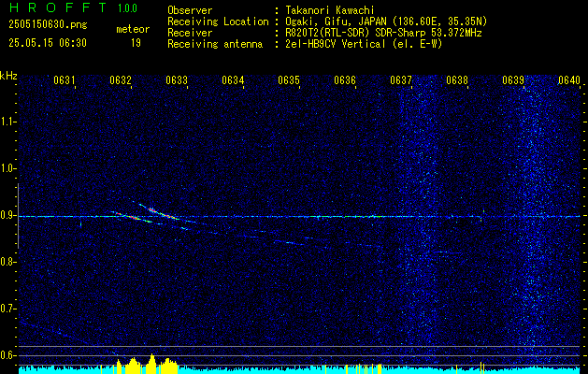This screenshot has width=588, height=374.
Task: Click the R820T2(RTL-SDR) SDR-Sharp receiver text
Action: [x=383, y=33]
